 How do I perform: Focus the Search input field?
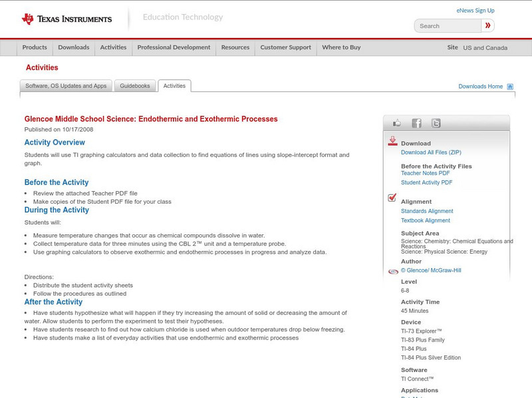click(448, 26)
